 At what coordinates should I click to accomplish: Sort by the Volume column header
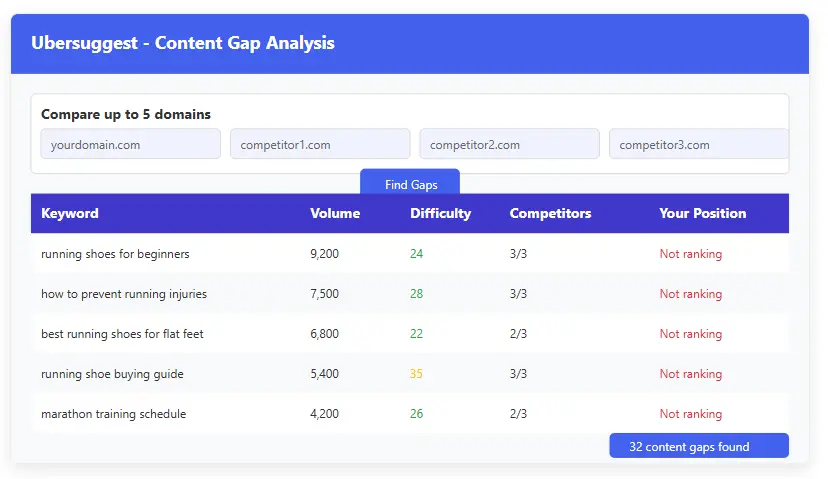tap(335, 213)
